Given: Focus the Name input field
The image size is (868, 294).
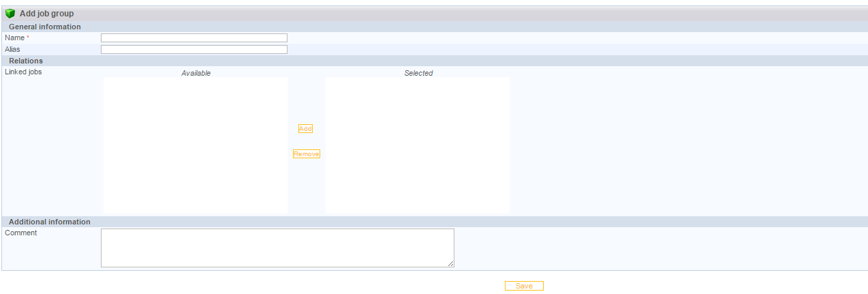Looking at the screenshot, I should (194, 38).
